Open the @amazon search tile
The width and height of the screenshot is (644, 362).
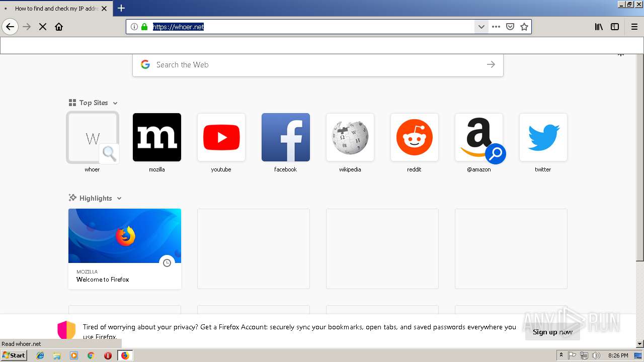(x=479, y=137)
